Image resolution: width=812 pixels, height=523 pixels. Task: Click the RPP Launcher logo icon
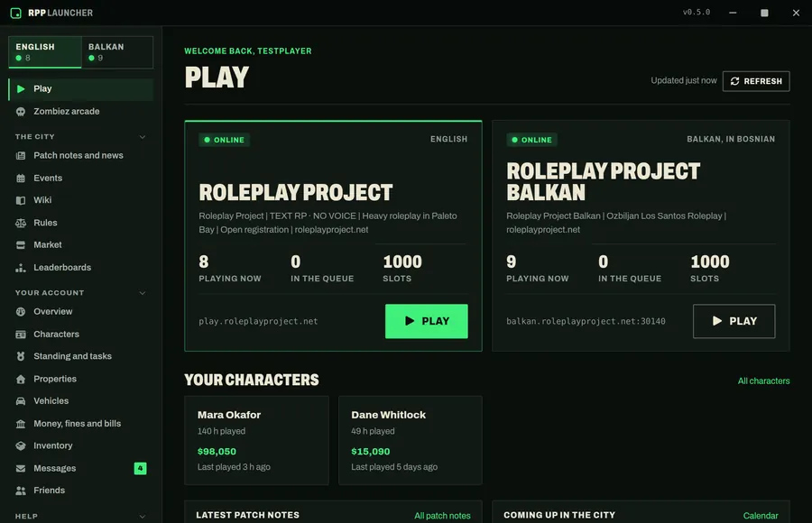click(x=16, y=13)
